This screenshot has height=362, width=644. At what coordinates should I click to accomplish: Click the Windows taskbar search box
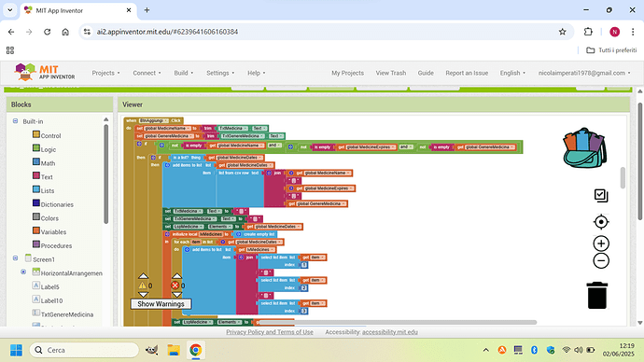pos(84,350)
